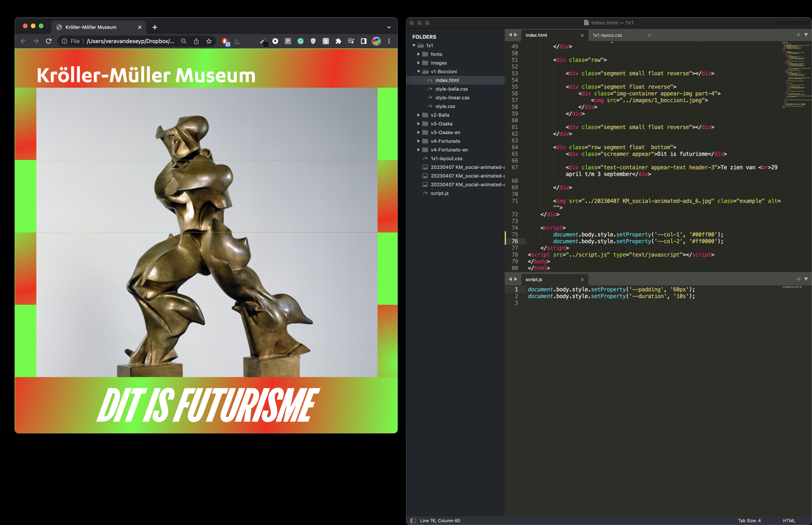Click the share icon in address bar
The image size is (812, 525).
click(196, 41)
